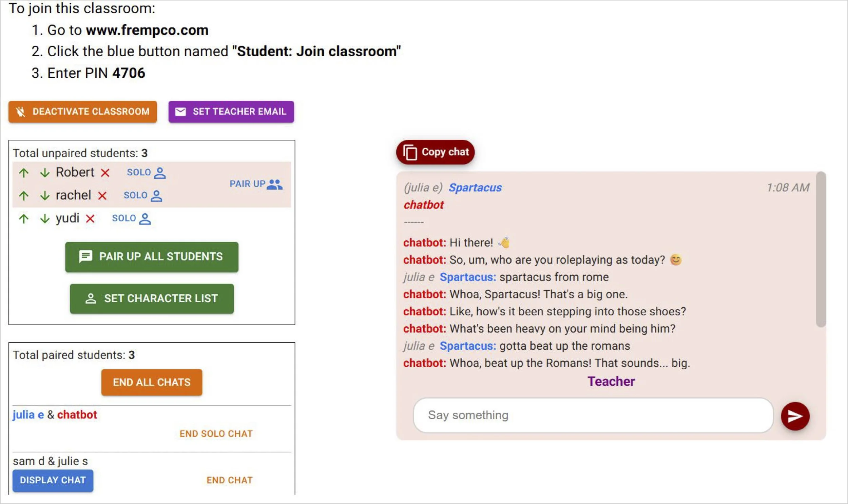Screen dimensions: 848x504
Task: Click the Say something input field
Action: (x=593, y=415)
